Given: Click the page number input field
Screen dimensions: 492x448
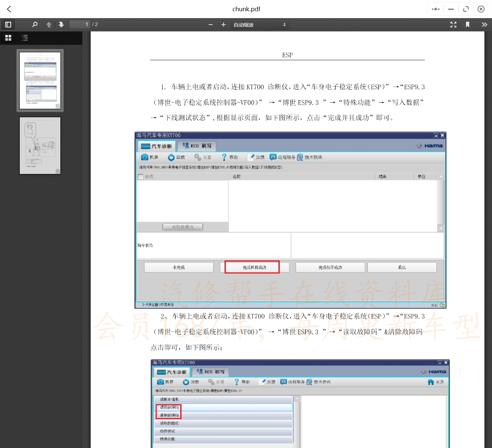Looking at the screenshot, I should pyautogui.click(x=79, y=24).
